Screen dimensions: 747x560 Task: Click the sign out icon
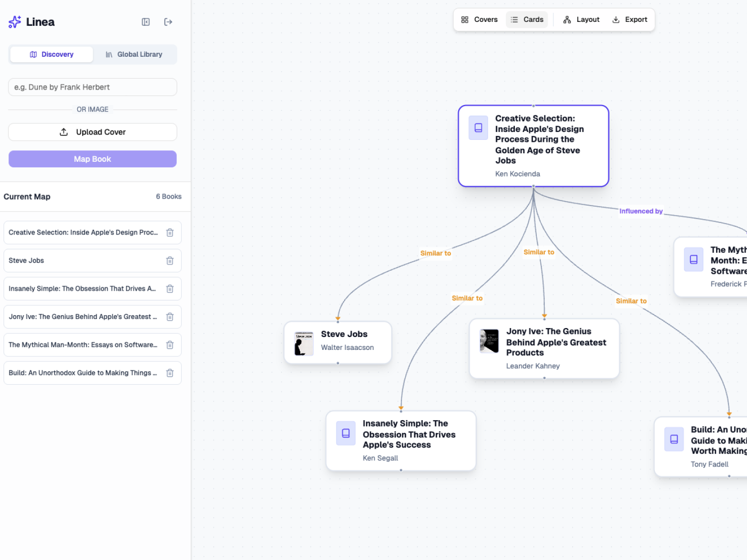(x=168, y=22)
